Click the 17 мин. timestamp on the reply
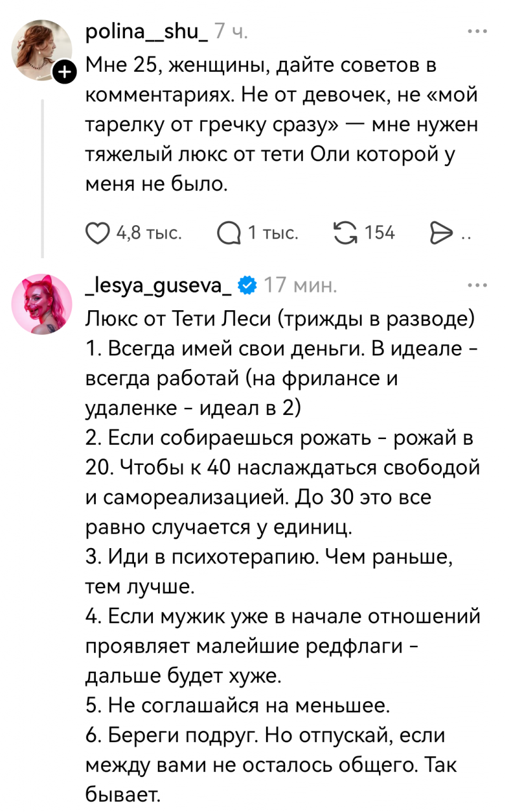Screen dimensions: 511x812 click(x=299, y=285)
